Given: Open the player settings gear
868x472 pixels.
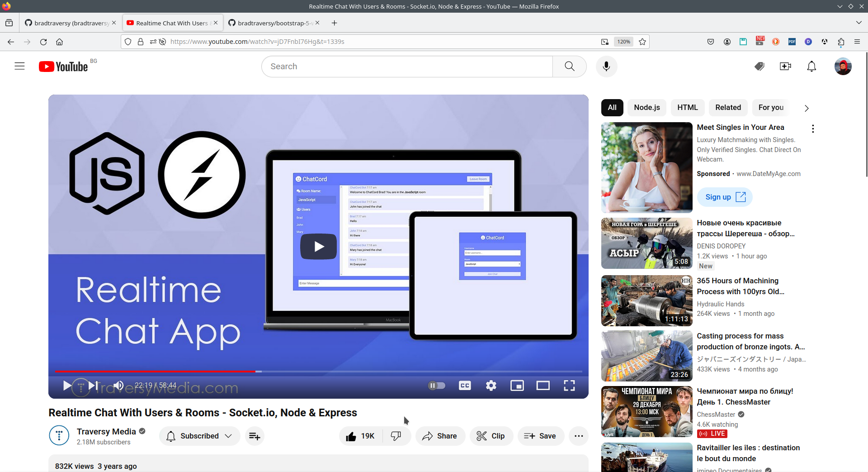Looking at the screenshot, I should pos(491,386).
